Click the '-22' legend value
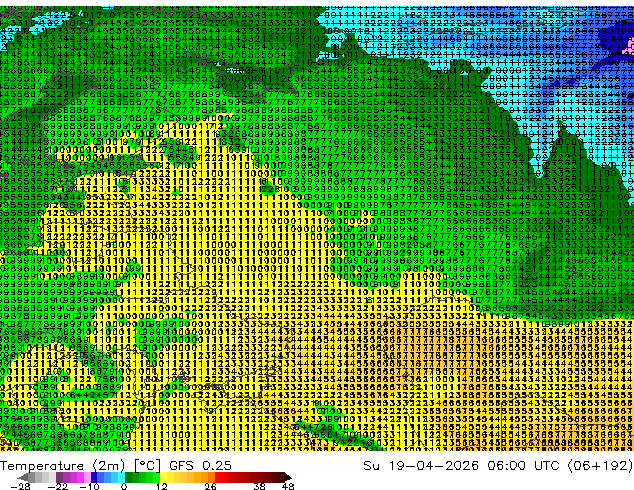The height and width of the screenshot is (490, 634). pyautogui.click(x=57, y=486)
